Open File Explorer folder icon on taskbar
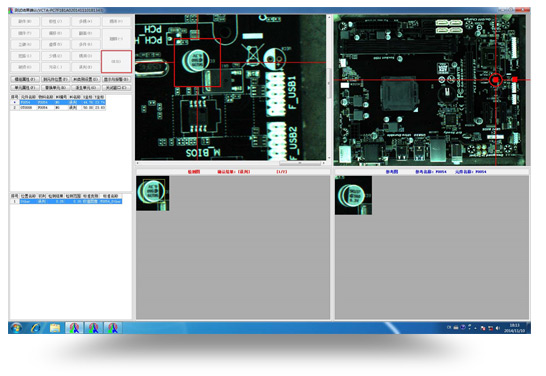546x376 pixels. pos(55,328)
